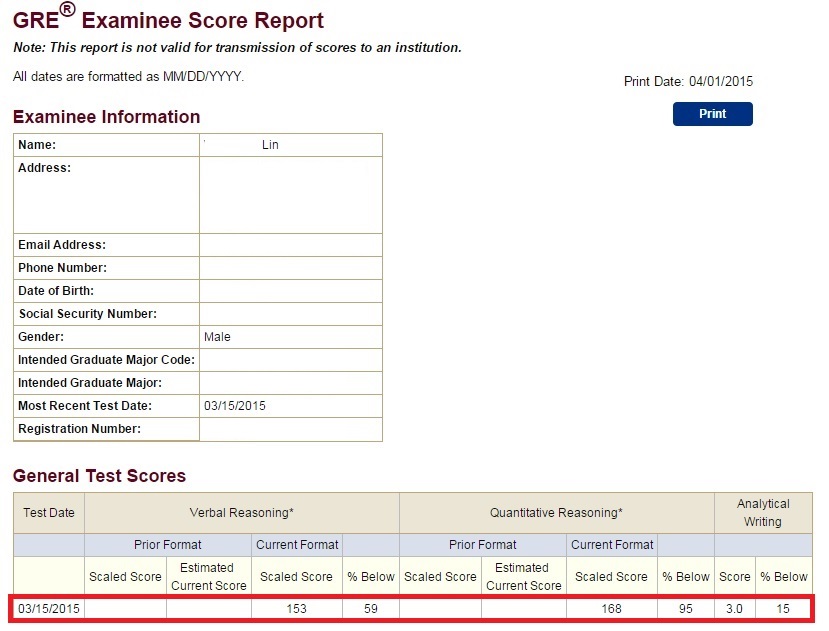This screenshot has height=631, width=829.
Task: Click the 'Score' header under Analytical Writing
Action: [x=734, y=577]
